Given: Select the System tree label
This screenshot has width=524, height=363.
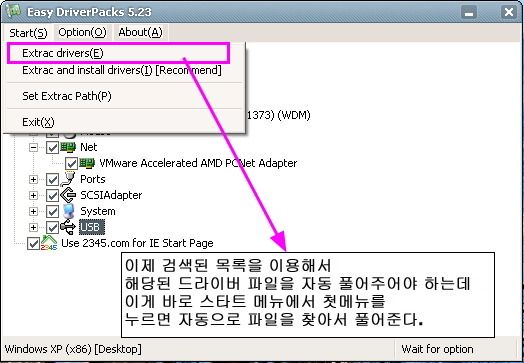Looking at the screenshot, I should [98, 211].
